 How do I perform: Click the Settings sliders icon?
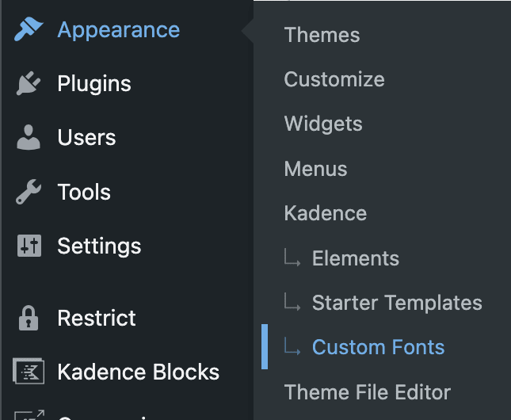(29, 246)
